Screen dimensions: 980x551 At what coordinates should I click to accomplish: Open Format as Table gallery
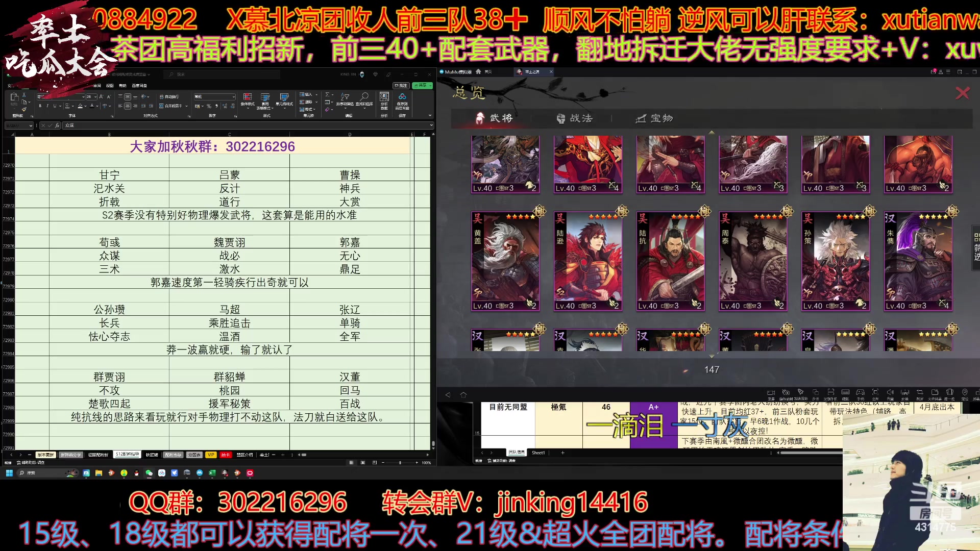point(265,101)
